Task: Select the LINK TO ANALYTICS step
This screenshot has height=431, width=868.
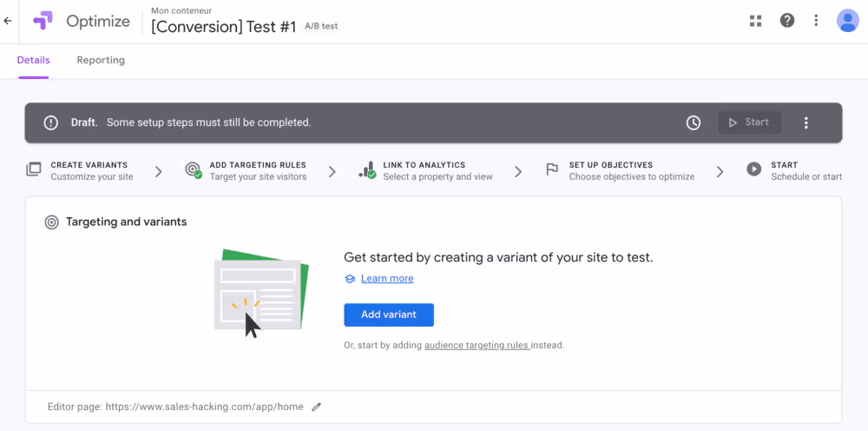Action: click(x=424, y=165)
